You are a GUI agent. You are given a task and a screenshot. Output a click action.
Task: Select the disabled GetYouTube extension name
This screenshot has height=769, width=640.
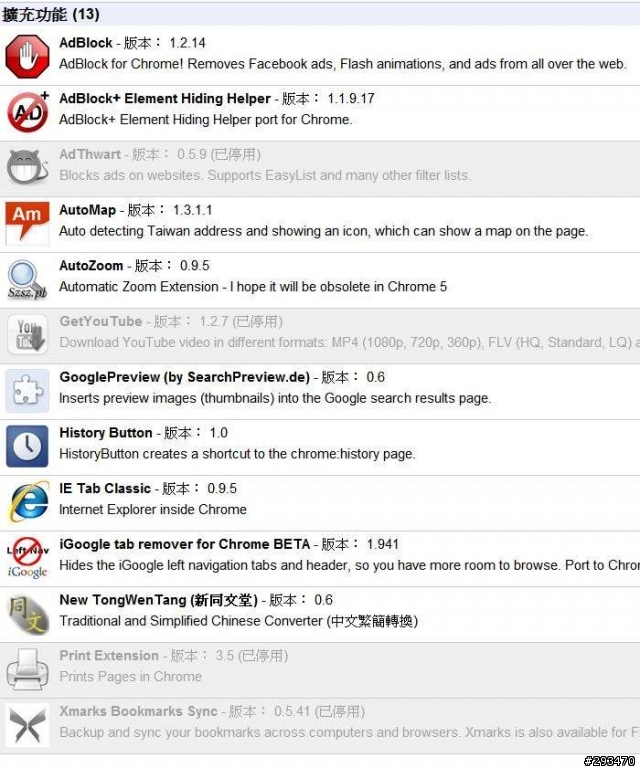point(101,321)
